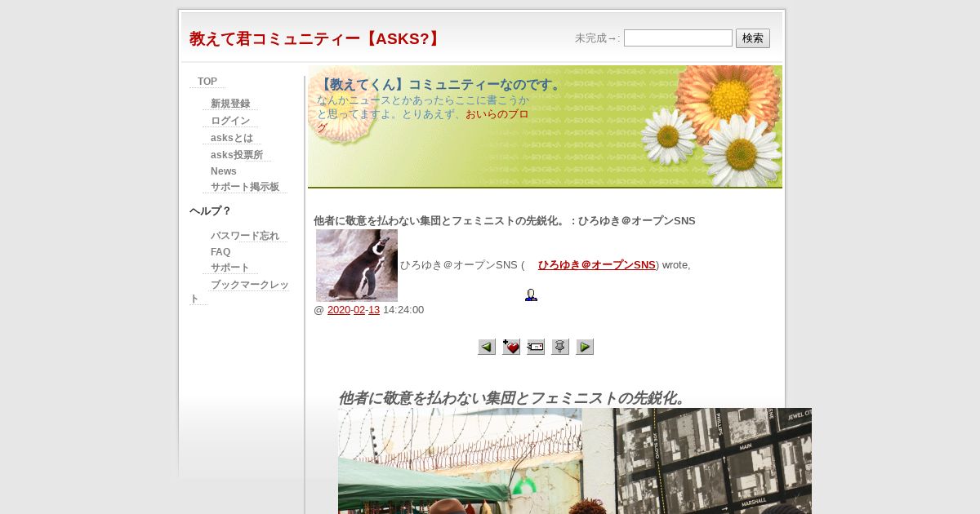Click the 未完成→: label beside the search box
This screenshot has height=514, width=980.
[597, 38]
